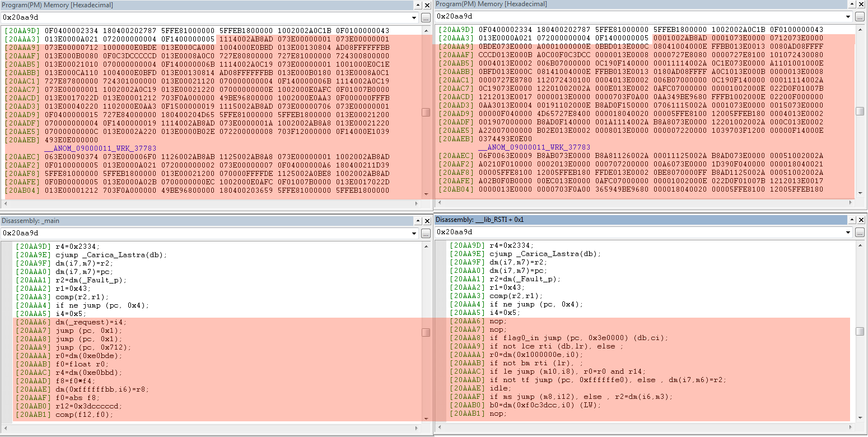Click scrollbar thumb in left memory panel
868x437 pixels.
click(x=426, y=112)
